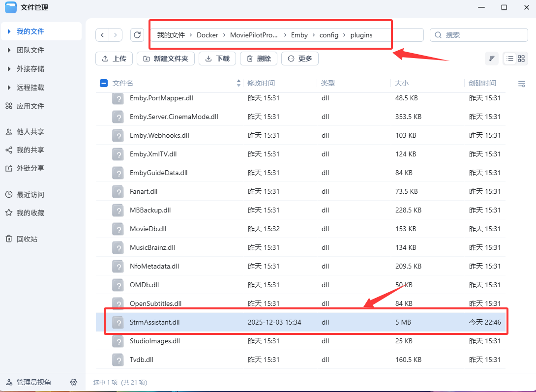
Task: Click the 搜索 search input field
Action: (x=484, y=35)
